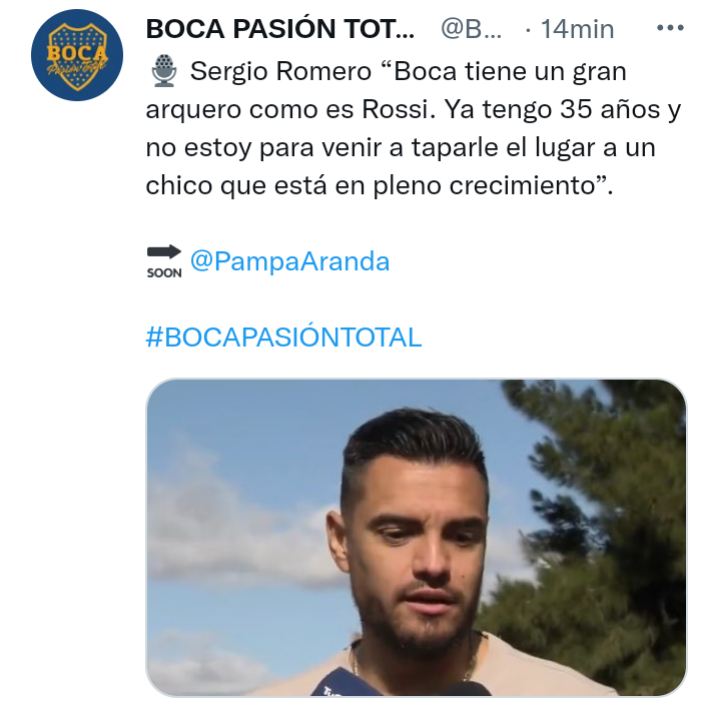Click the line starting no estoy para venir
Image resolution: width=719 pixels, height=711 pixels.
pos(400,148)
